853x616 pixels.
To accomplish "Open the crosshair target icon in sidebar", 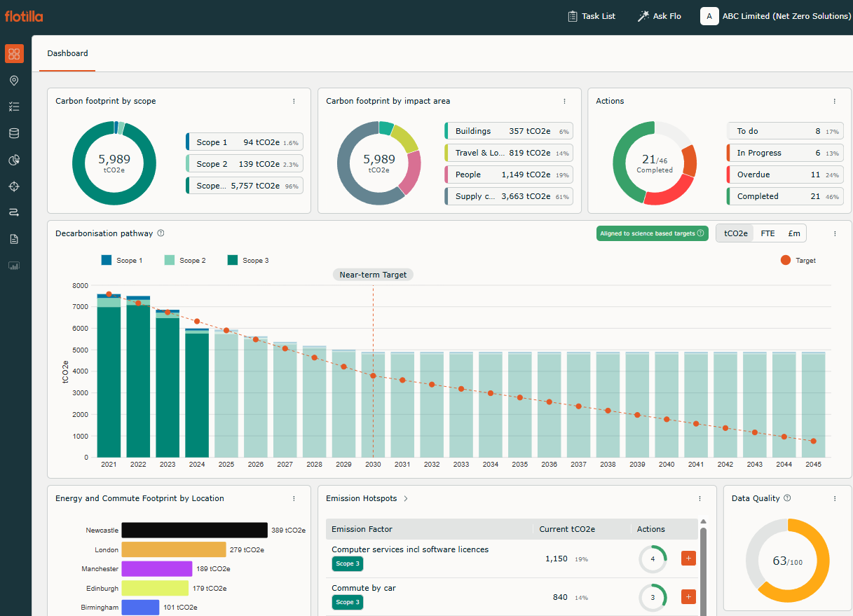I will (14, 186).
